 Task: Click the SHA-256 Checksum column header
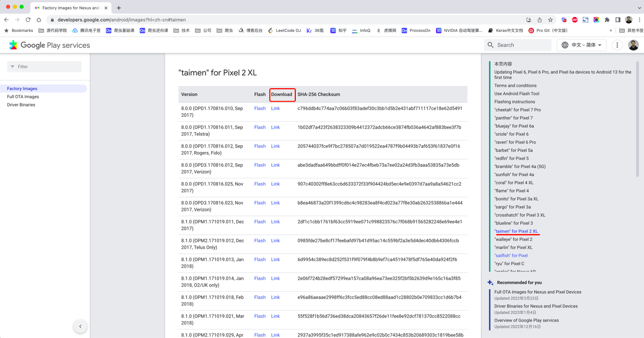coord(319,94)
